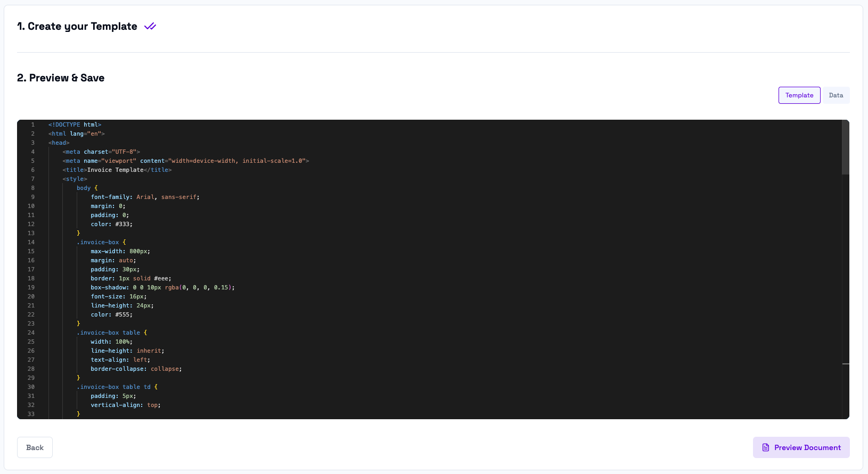Click the 'width: 100%;' line

click(112, 342)
